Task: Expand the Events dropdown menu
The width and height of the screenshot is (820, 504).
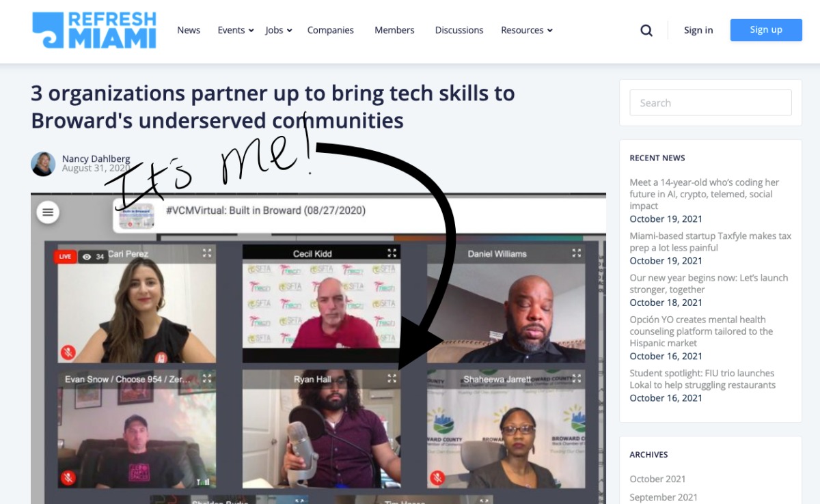Action: [235, 30]
